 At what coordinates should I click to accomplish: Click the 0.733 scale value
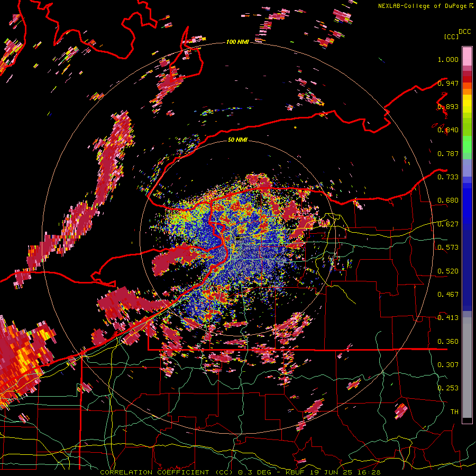pos(448,177)
